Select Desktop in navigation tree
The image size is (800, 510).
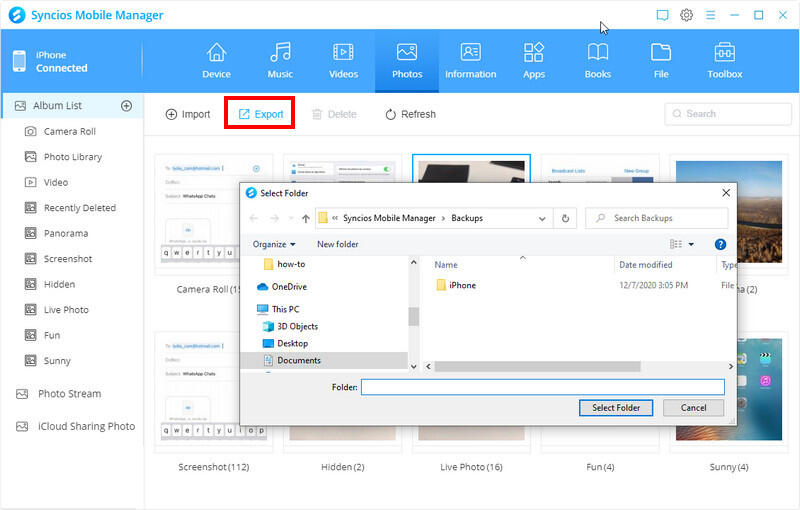(285, 344)
